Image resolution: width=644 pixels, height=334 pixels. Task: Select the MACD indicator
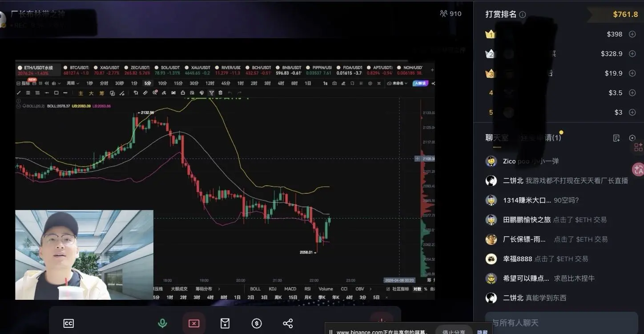(x=290, y=289)
